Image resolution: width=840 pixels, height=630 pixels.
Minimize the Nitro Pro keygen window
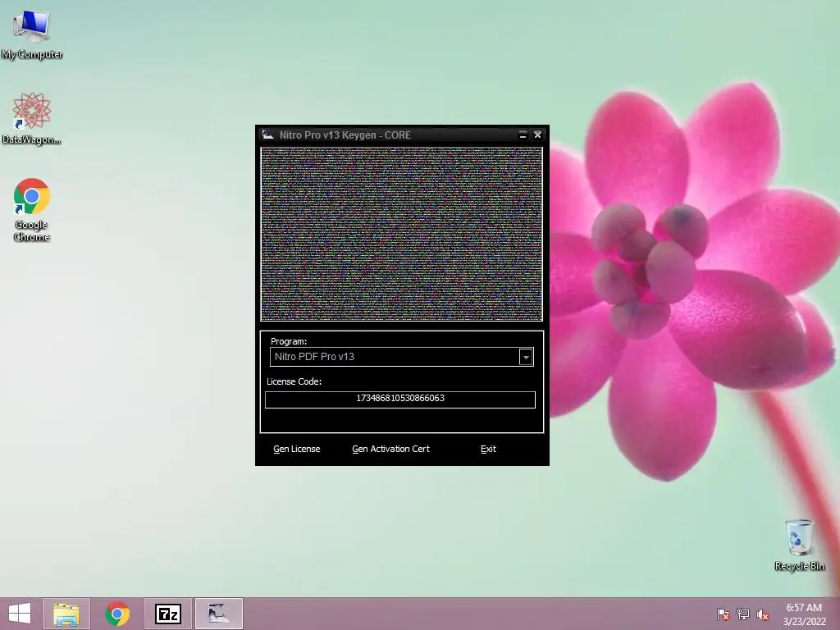click(523, 135)
